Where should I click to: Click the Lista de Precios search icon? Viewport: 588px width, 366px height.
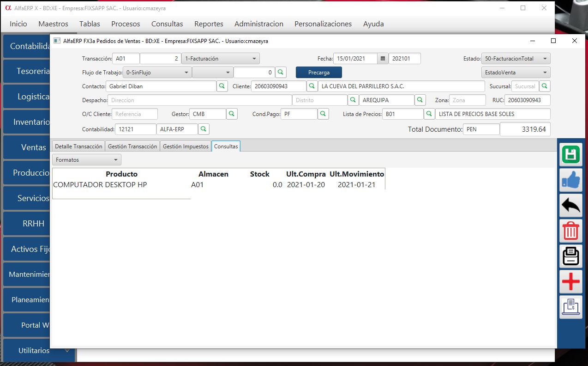(429, 114)
